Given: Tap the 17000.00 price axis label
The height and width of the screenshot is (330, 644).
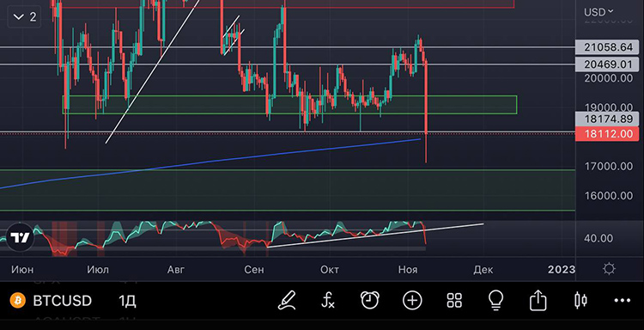Looking at the screenshot, I should (x=609, y=166).
